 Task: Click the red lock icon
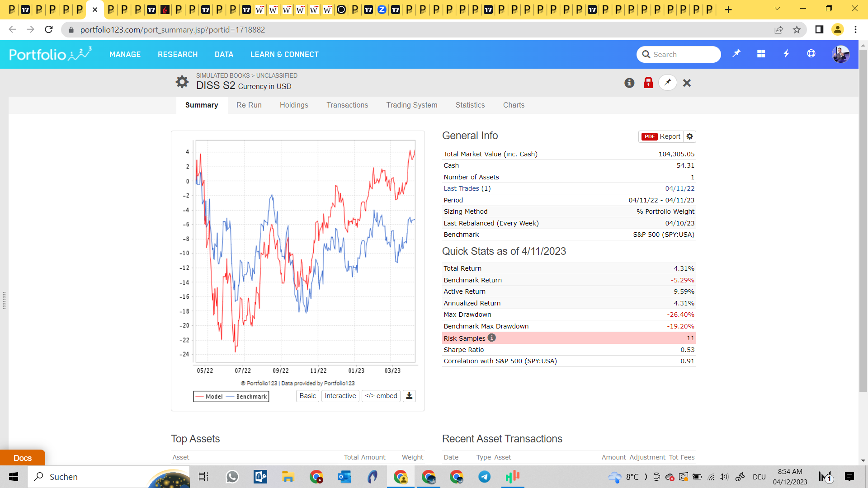(x=648, y=83)
